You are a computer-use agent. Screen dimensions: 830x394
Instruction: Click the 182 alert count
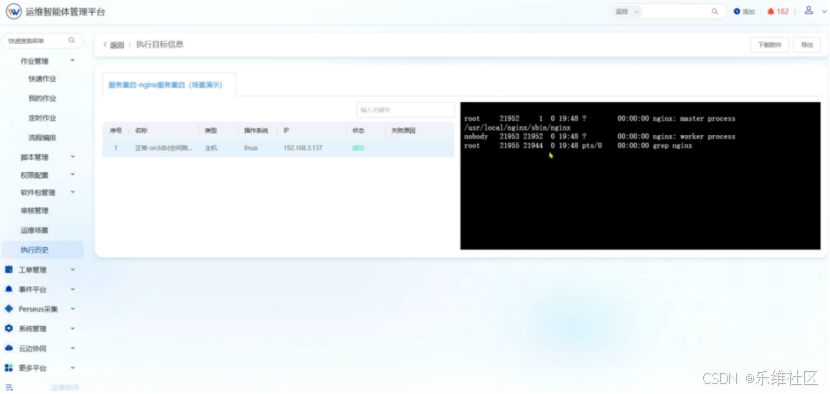[782, 11]
